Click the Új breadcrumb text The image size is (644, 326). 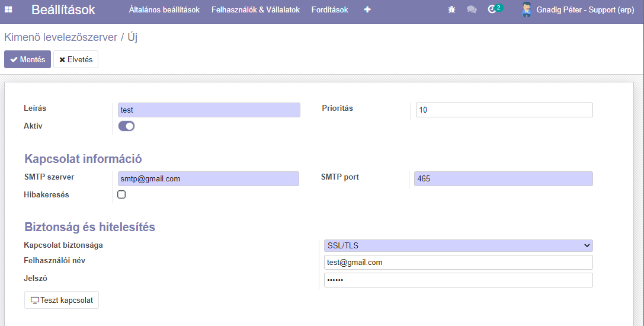[132, 37]
